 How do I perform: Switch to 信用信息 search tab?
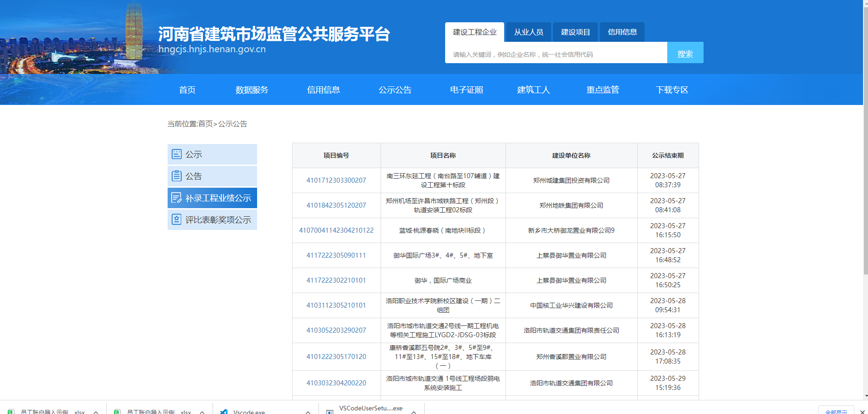click(x=622, y=32)
